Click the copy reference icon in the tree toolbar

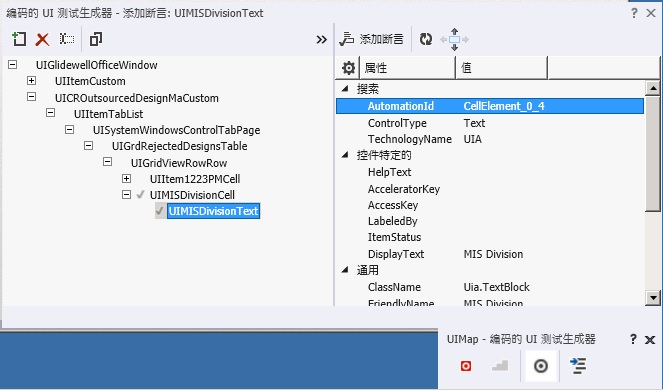[96, 39]
